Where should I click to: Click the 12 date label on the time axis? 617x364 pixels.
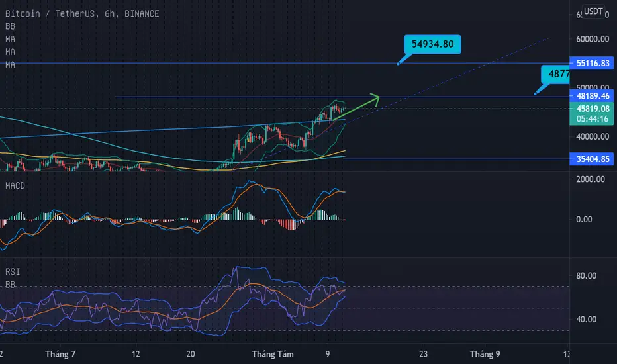(x=136, y=354)
